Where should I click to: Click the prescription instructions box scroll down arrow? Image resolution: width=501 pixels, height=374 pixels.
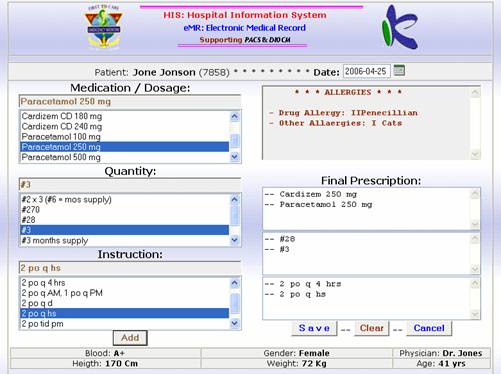click(475, 314)
